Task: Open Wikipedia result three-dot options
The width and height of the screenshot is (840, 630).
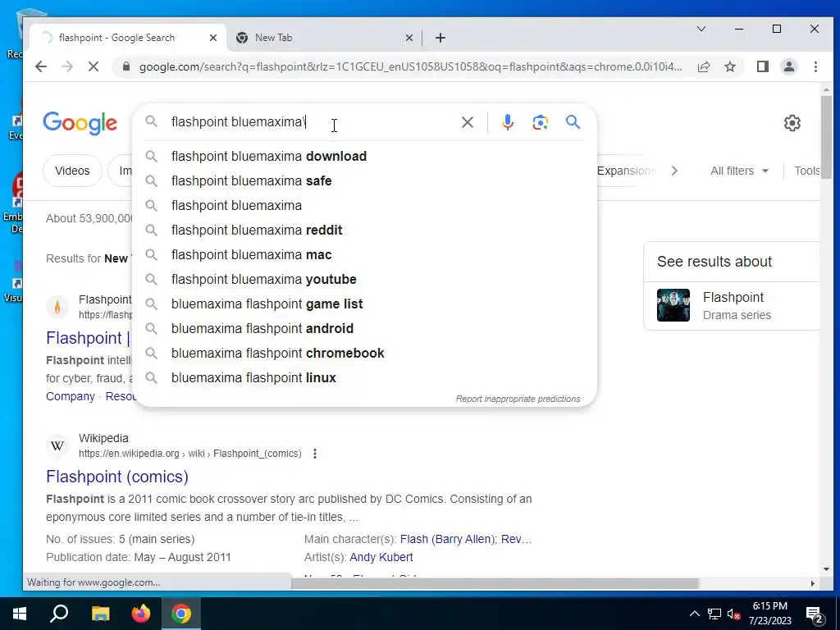Action: (x=315, y=454)
